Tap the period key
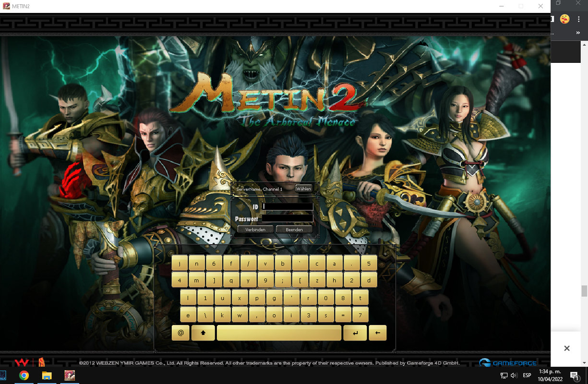The height and width of the screenshot is (384, 588). [352, 264]
